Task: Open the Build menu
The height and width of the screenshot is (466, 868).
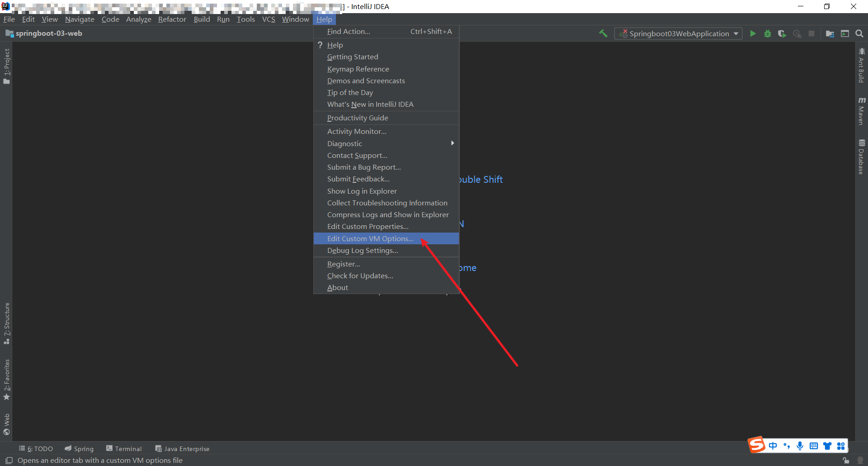Action: (x=202, y=19)
